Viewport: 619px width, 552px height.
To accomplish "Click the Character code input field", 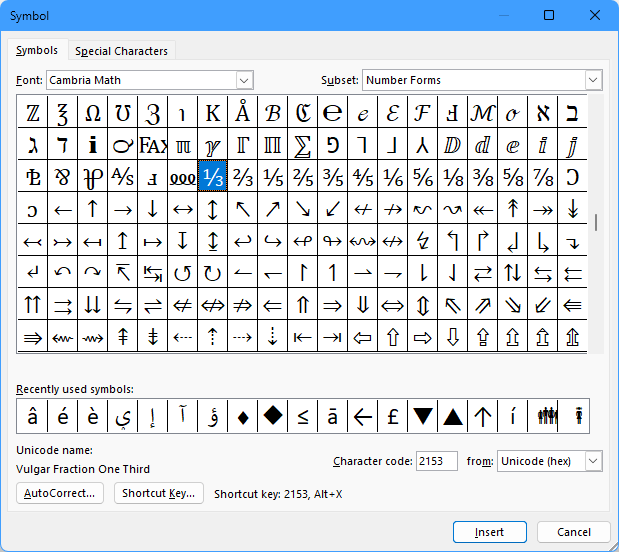I will [436, 461].
